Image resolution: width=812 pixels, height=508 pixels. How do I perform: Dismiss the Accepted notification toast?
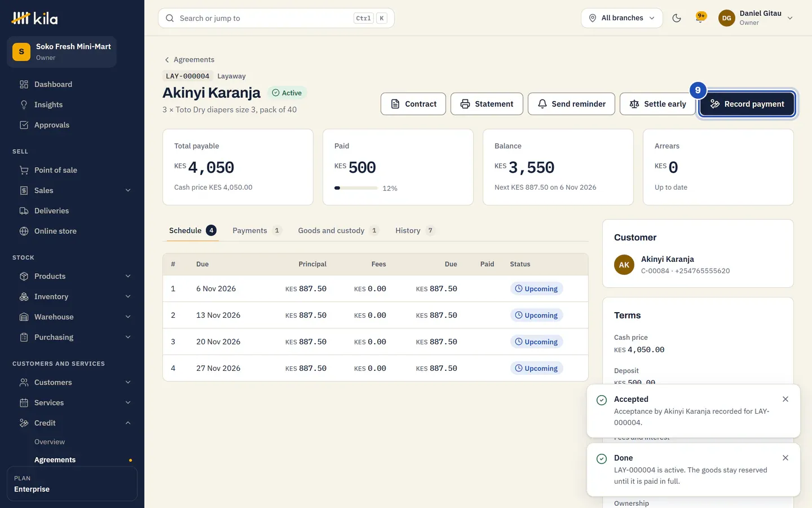click(x=785, y=399)
